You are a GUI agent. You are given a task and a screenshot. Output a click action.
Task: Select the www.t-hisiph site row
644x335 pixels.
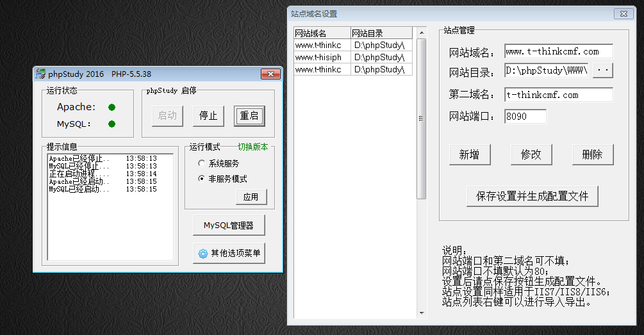(353, 57)
